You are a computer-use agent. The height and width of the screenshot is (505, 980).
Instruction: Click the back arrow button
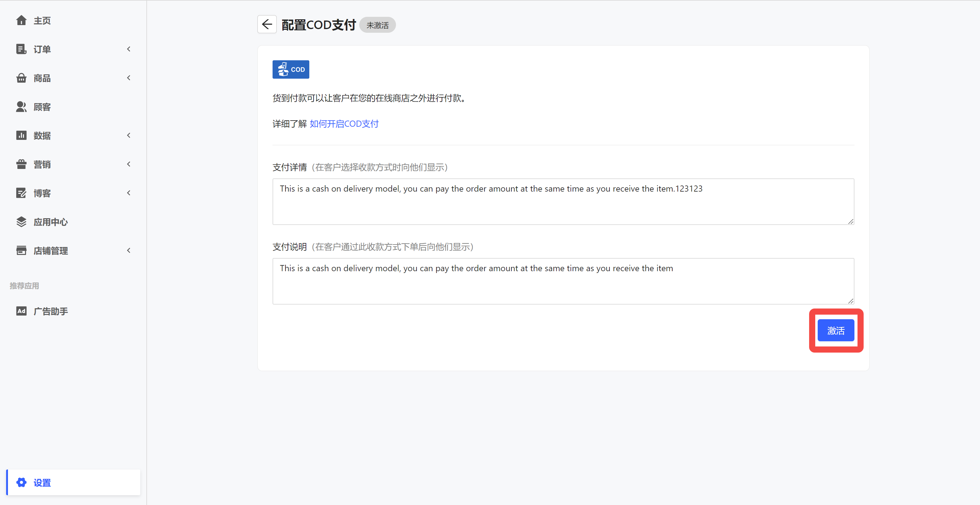tap(267, 25)
